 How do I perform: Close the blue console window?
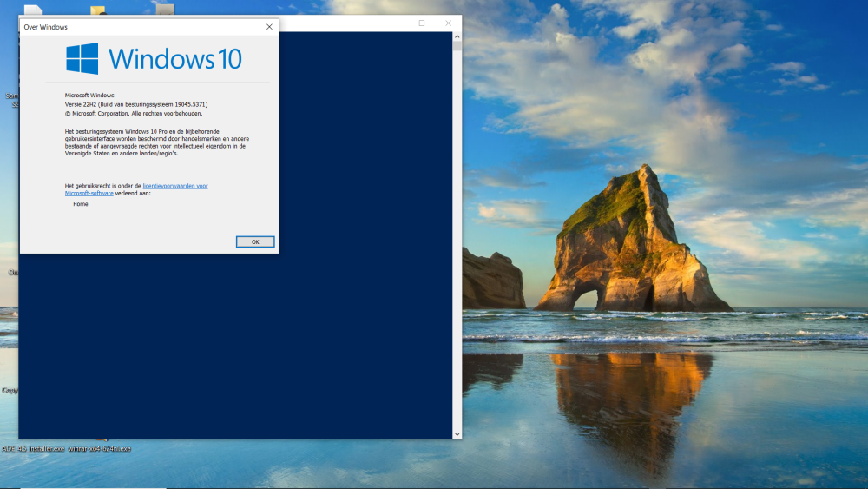click(x=448, y=23)
